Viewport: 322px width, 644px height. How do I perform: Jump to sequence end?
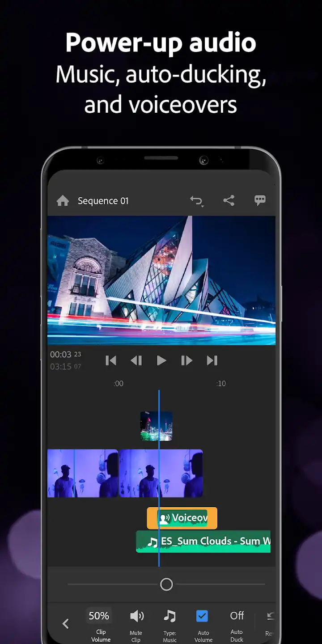point(212,360)
